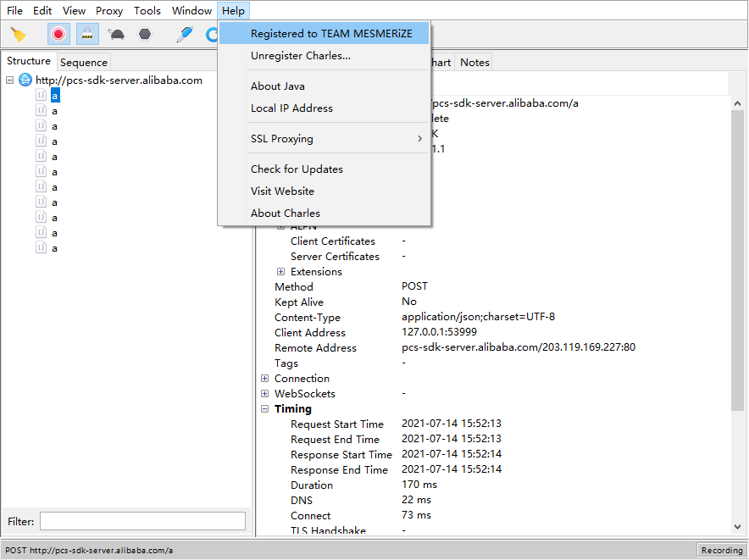This screenshot has width=749, height=560.
Task: Click the broom clear session icon
Action: [x=19, y=35]
